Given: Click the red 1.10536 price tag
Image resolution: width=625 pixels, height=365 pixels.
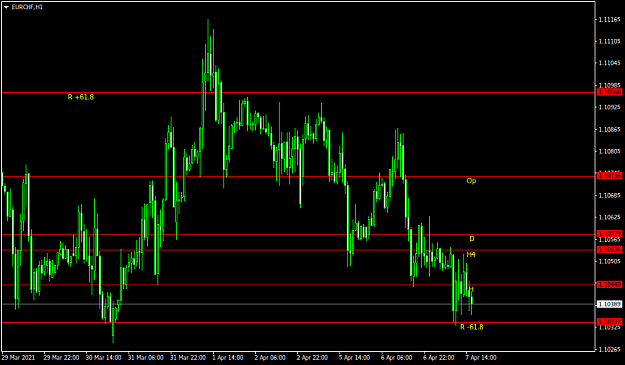Looking at the screenshot, I should (x=609, y=249).
